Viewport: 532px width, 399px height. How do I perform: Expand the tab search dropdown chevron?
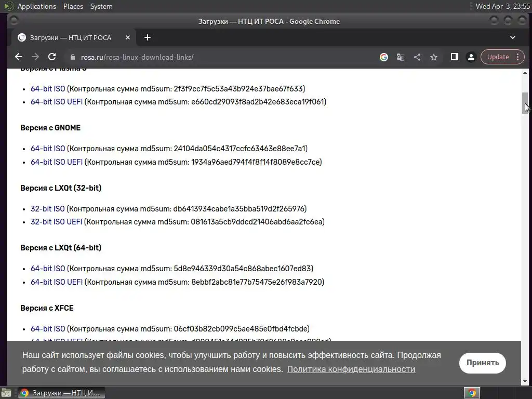(x=513, y=37)
